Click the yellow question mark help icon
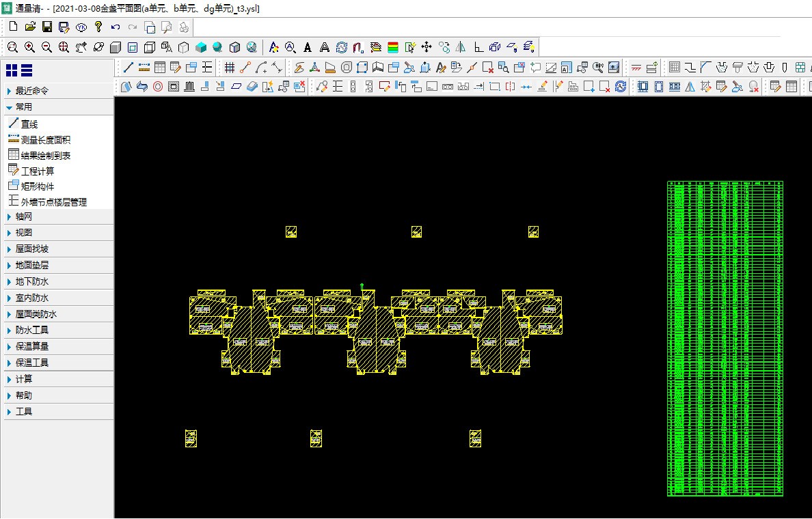Image resolution: width=812 pixels, height=519 pixels. [98, 27]
